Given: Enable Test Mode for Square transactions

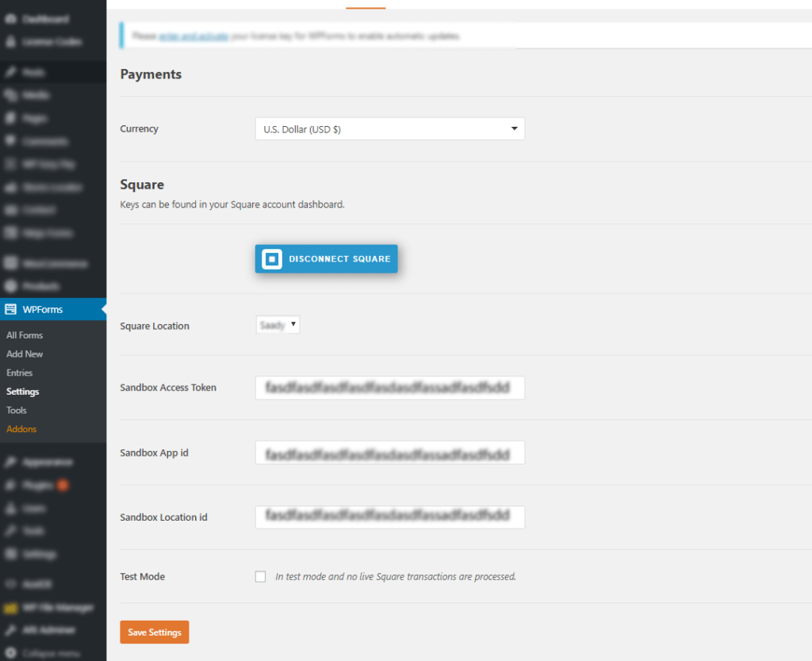Looking at the screenshot, I should click(x=261, y=576).
